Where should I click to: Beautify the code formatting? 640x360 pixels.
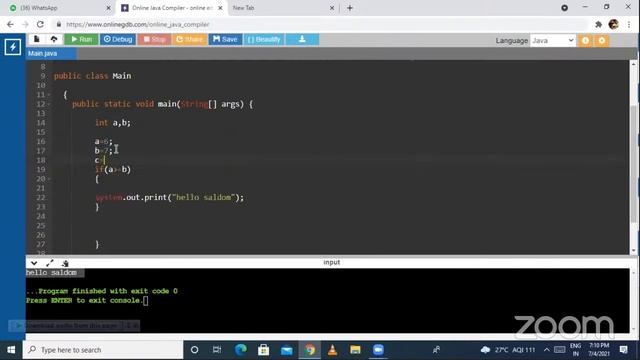point(264,39)
